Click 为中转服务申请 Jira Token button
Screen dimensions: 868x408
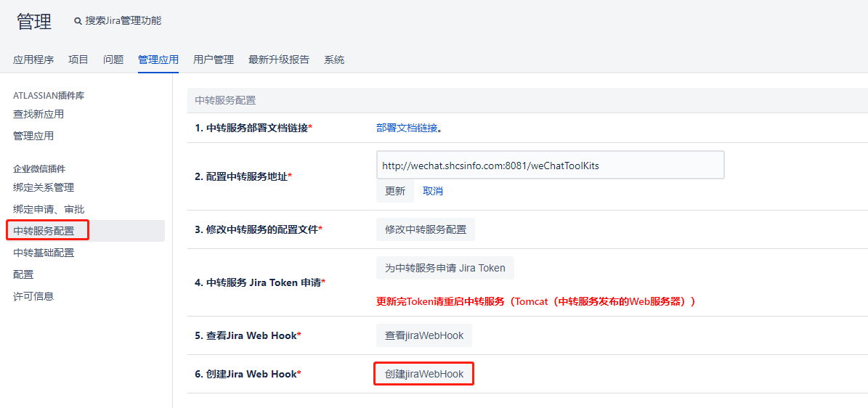pos(445,268)
